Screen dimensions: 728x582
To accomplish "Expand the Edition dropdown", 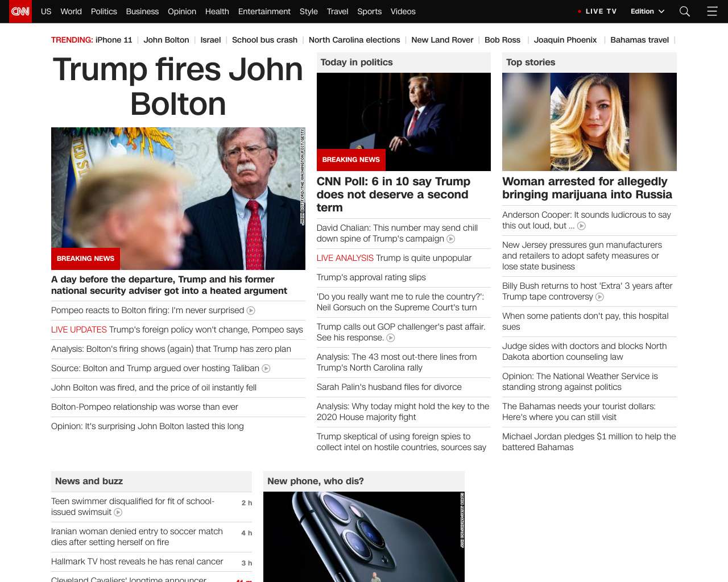I will click(647, 11).
